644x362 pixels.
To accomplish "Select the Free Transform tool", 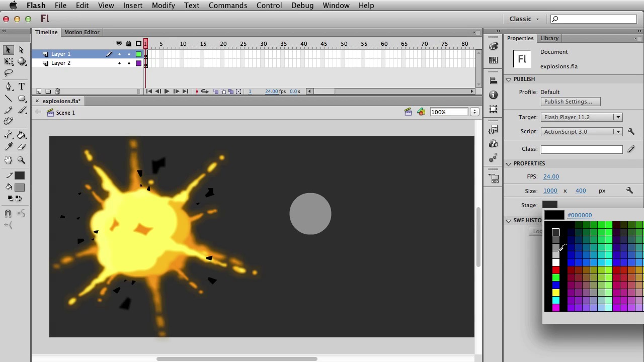I will [x=9, y=61].
